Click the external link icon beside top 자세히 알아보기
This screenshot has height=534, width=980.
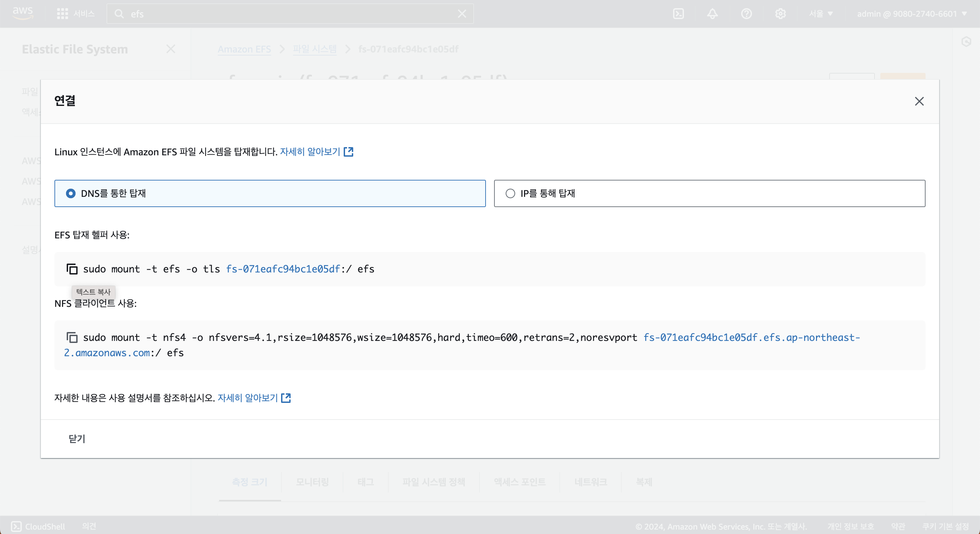tap(348, 152)
